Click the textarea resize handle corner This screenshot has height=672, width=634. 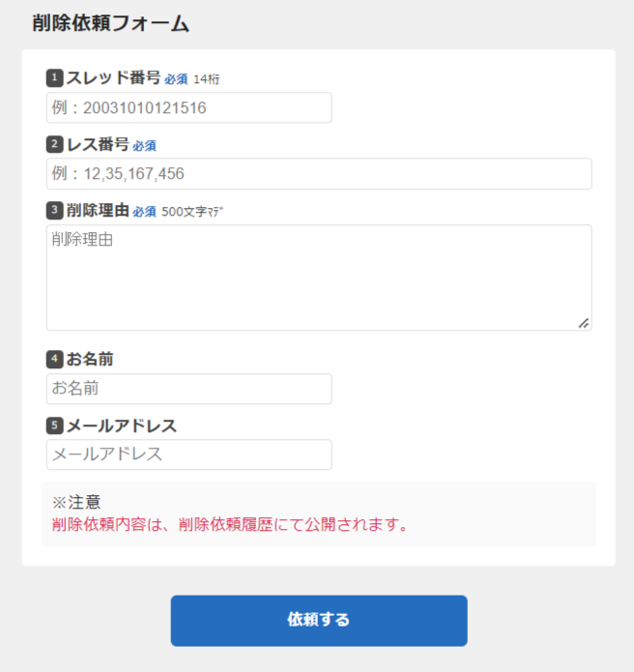click(x=584, y=323)
